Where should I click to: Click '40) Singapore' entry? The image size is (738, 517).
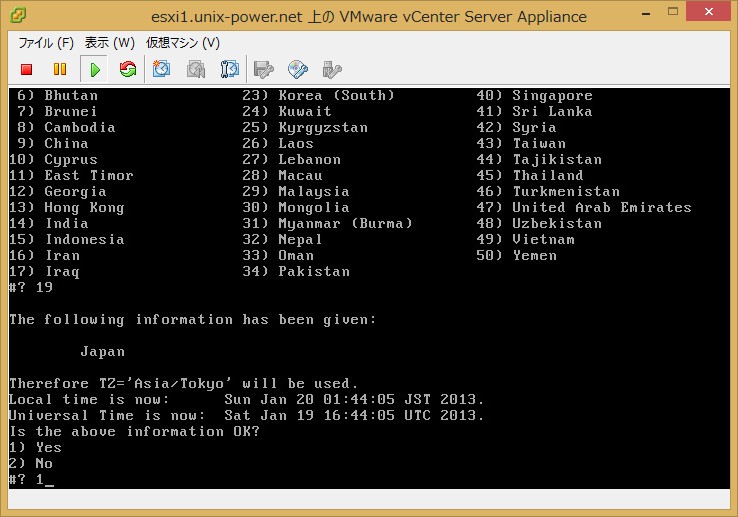pos(534,95)
